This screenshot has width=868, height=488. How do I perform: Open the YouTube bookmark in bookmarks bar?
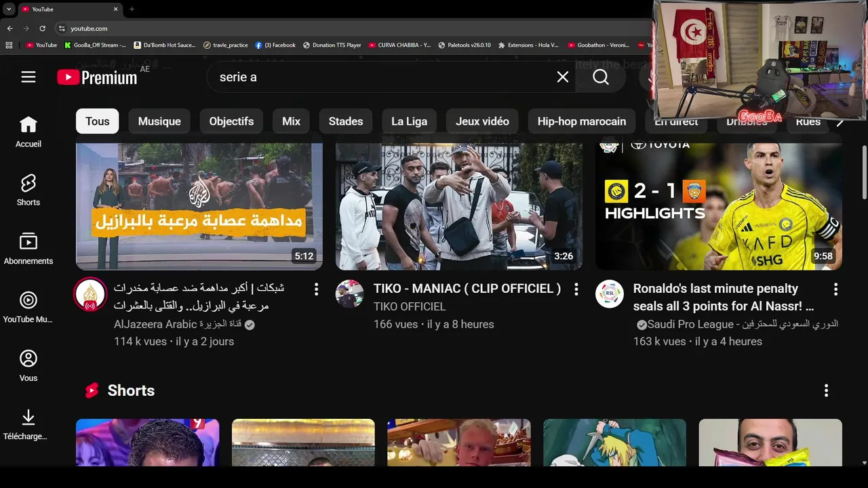[x=41, y=45]
